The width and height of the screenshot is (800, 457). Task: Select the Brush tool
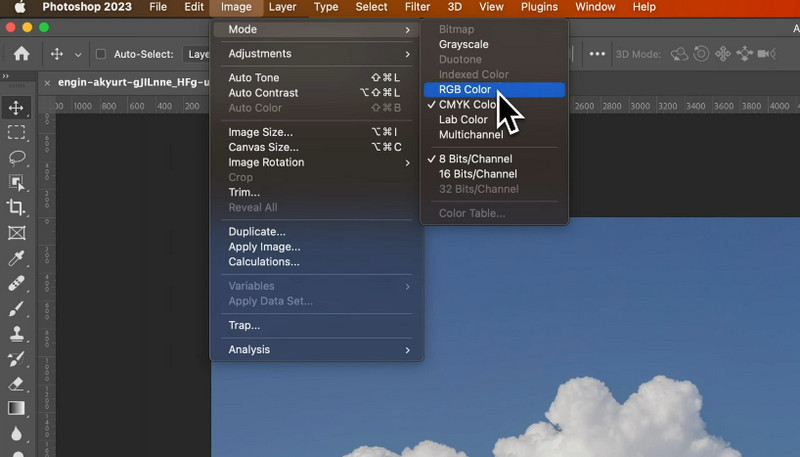16,308
